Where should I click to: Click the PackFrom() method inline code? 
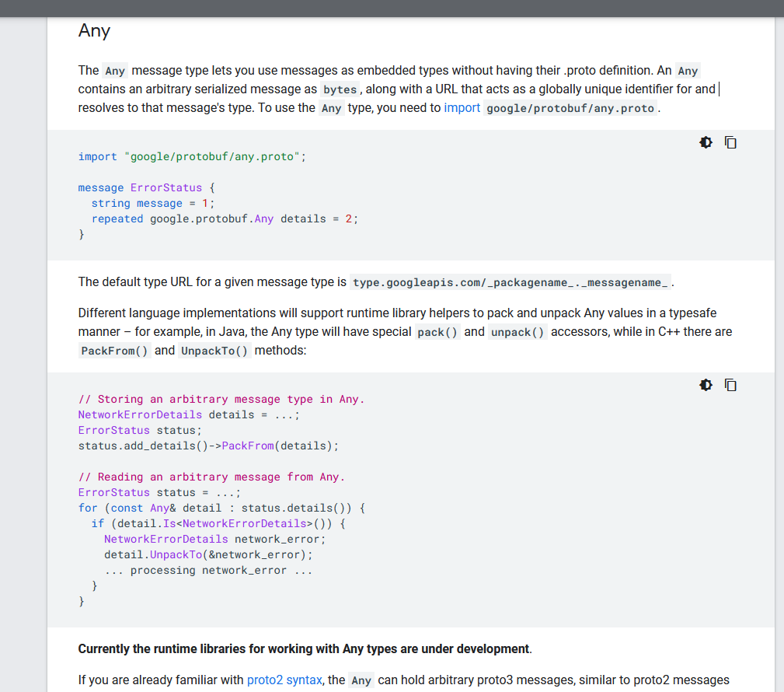(114, 350)
